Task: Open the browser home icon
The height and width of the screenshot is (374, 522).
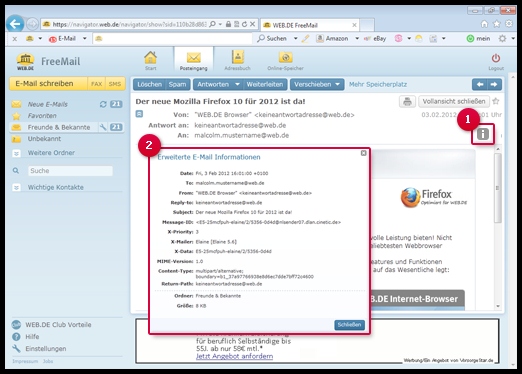Action: [x=484, y=24]
